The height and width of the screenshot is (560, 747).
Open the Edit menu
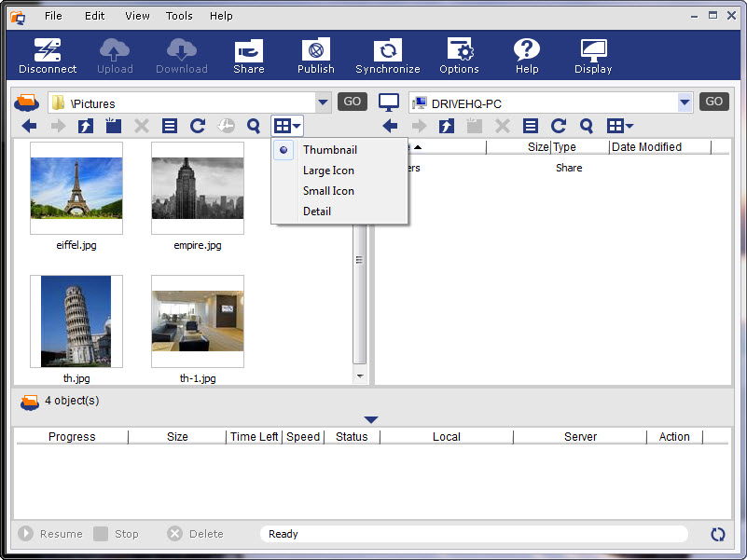coord(94,16)
